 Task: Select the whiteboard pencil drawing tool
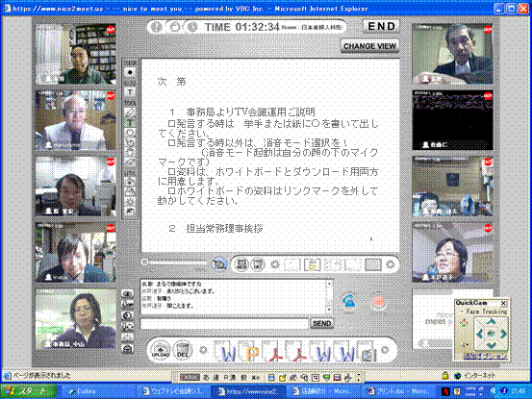(x=130, y=112)
